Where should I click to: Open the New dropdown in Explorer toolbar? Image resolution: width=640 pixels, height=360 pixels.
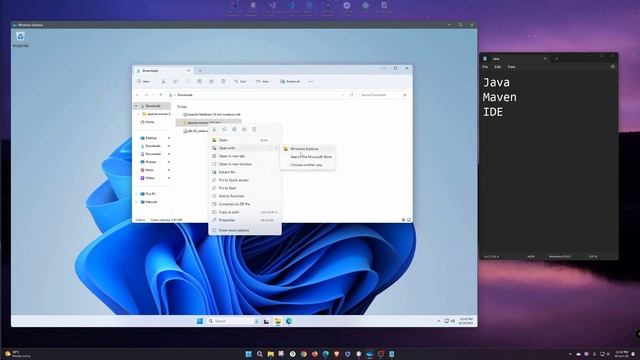pos(144,82)
